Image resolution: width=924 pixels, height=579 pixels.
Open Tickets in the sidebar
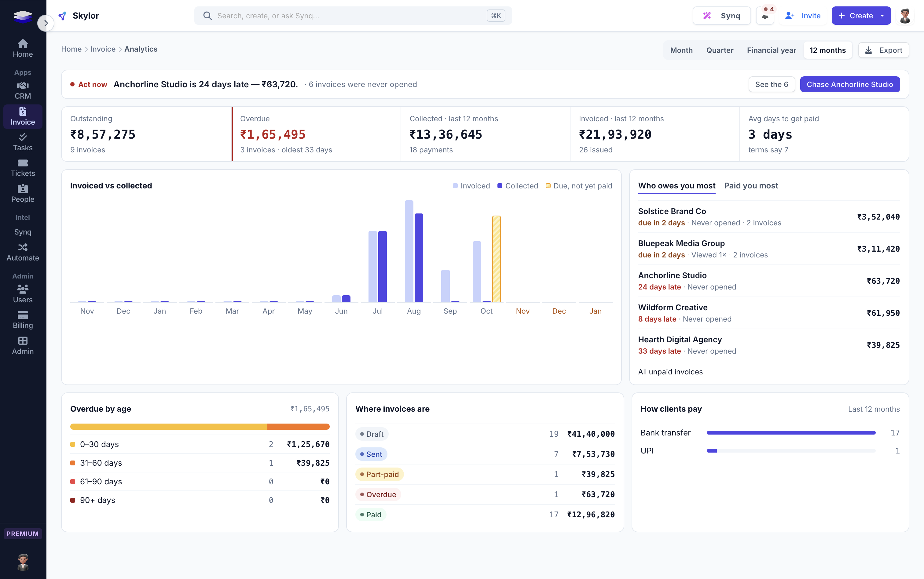click(23, 168)
